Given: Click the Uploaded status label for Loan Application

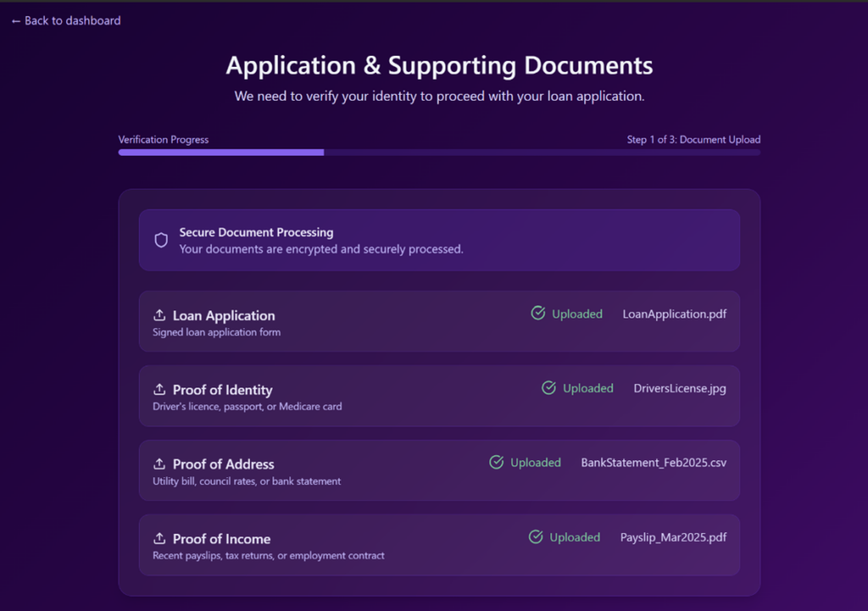Looking at the screenshot, I should tap(577, 313).
